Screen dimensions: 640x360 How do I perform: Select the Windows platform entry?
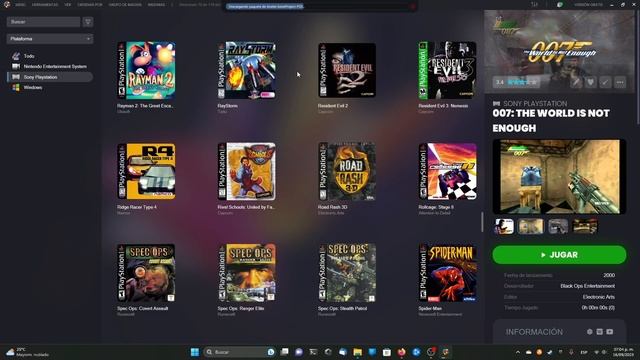coord(33,88)
